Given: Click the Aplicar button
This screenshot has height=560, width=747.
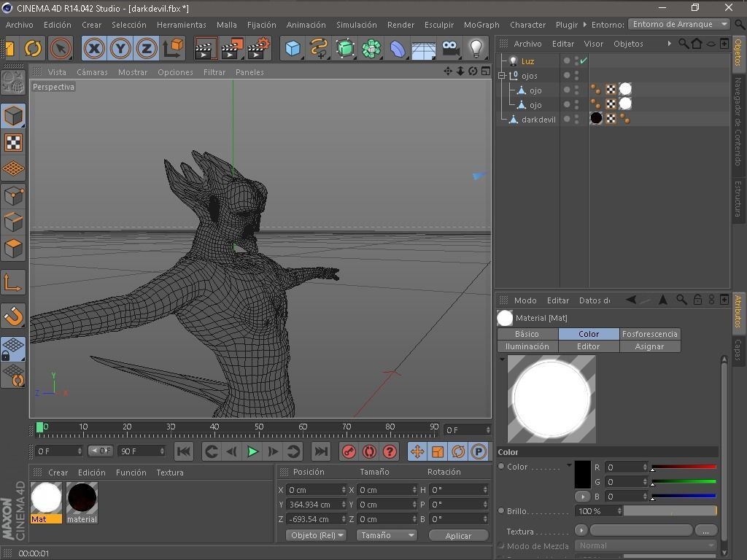Looking at the screenshot, I should tap(458, 536).
